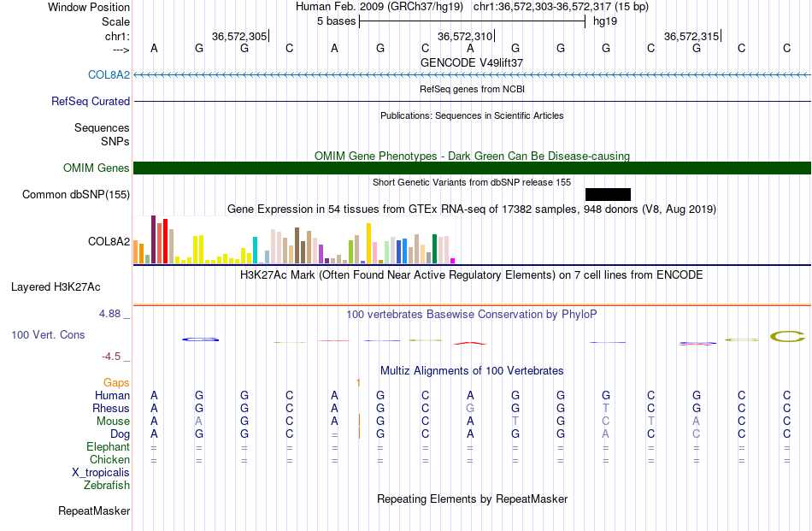Click the Sequences label of Publications track

pos(102,128)
